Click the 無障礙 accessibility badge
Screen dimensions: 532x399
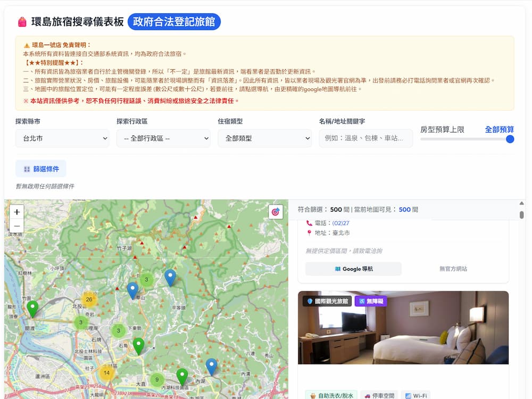pos(371,301)
